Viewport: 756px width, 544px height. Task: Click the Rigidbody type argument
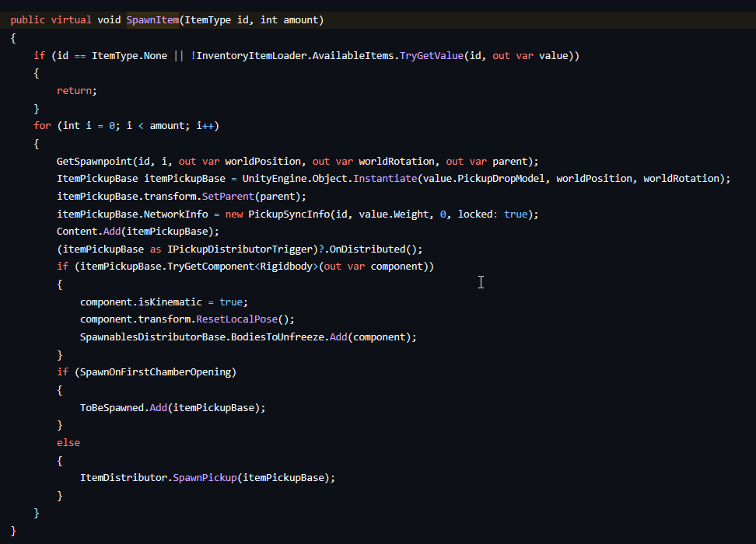286,267
